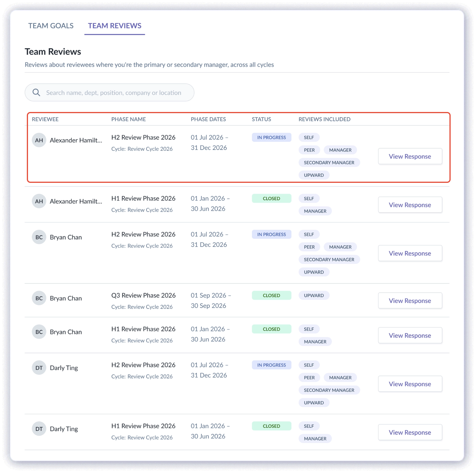View response for Bryan Chan H1 review
Image resolution: width=476 pixels, height=473 pixels.
click(410, 335)
